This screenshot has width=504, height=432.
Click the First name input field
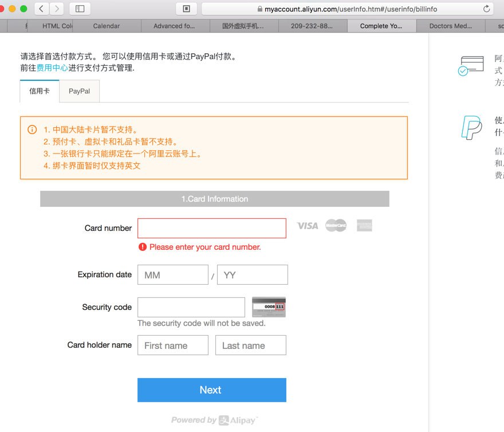click(x=173, y=345)
